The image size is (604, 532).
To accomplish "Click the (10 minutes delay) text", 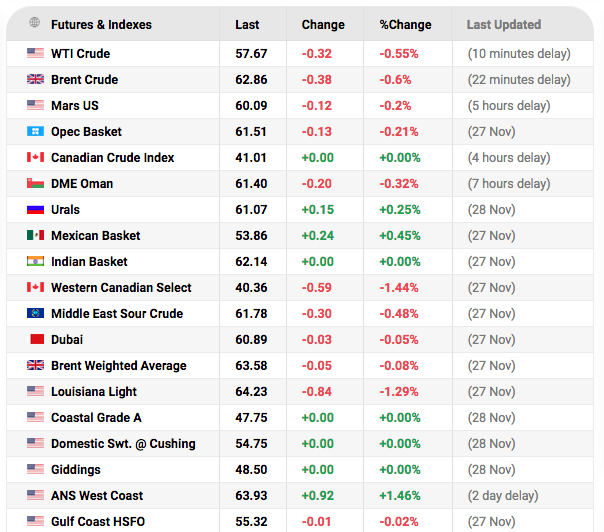I will tap(519, 54).
